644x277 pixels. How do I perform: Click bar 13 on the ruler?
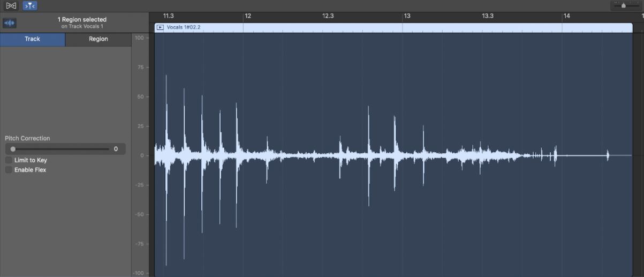tap(407, 16)
